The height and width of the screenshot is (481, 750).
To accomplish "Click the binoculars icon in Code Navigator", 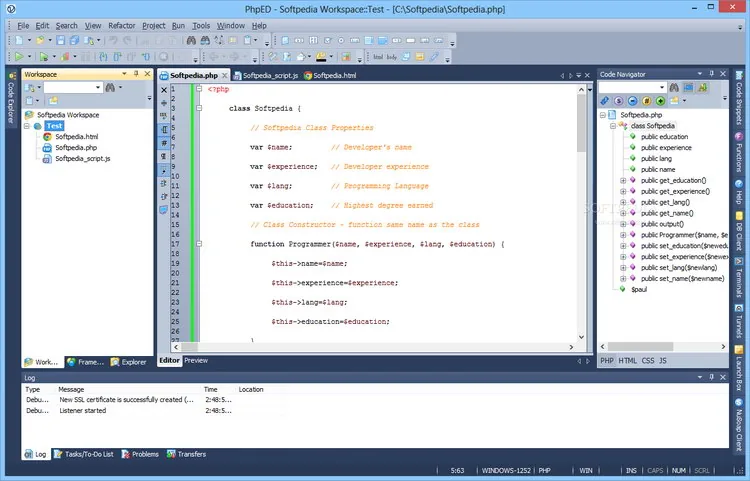I will (674, 87).
